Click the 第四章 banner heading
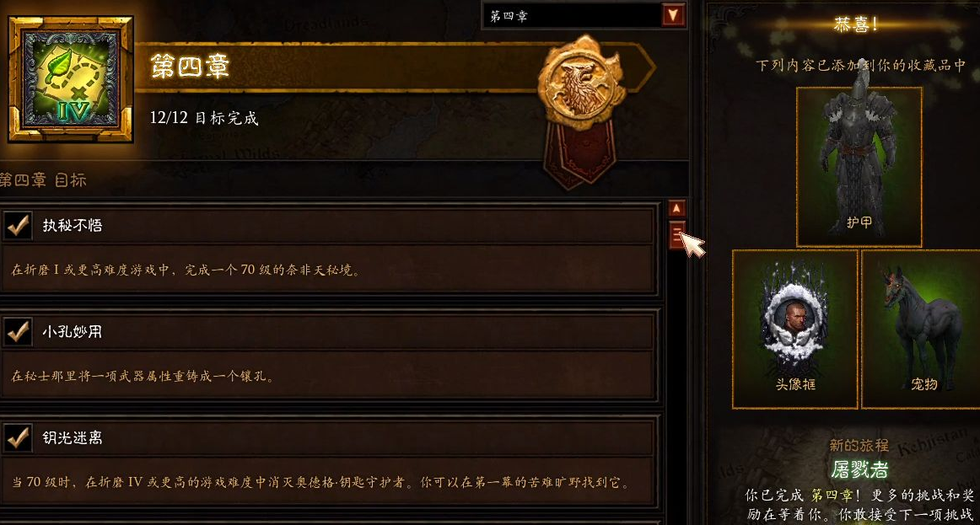The image size is (980, 525). (x=190, y=67)
